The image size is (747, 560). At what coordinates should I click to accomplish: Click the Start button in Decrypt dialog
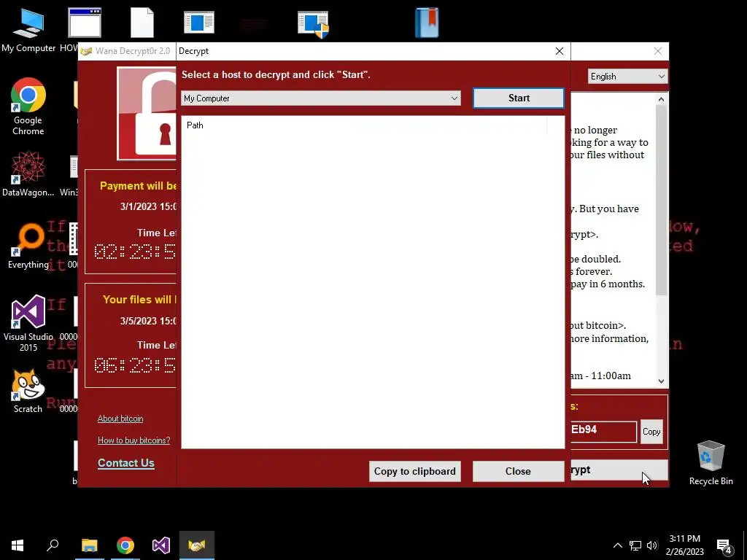519,98
